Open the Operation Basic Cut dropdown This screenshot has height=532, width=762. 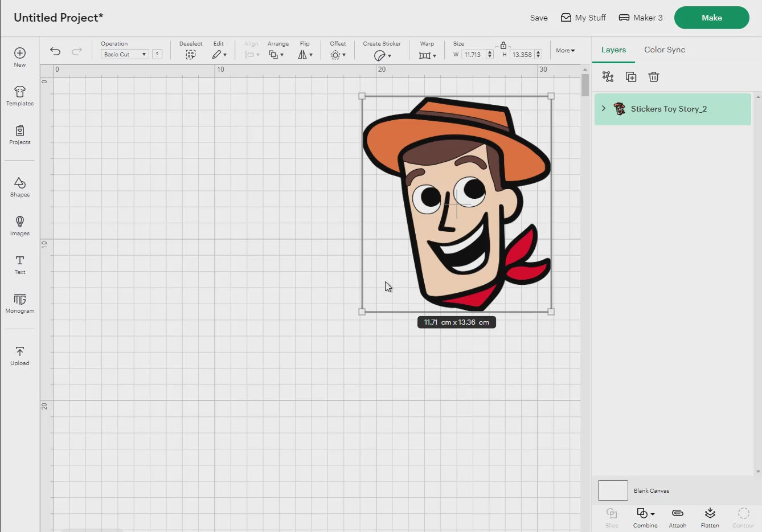[x=125, y=54]
